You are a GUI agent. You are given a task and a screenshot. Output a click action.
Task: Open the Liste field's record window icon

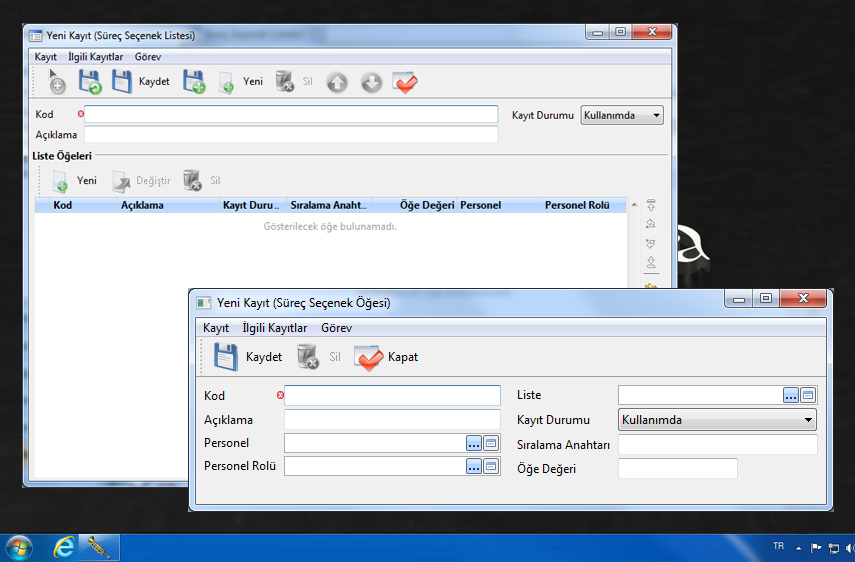pos(808,395)
